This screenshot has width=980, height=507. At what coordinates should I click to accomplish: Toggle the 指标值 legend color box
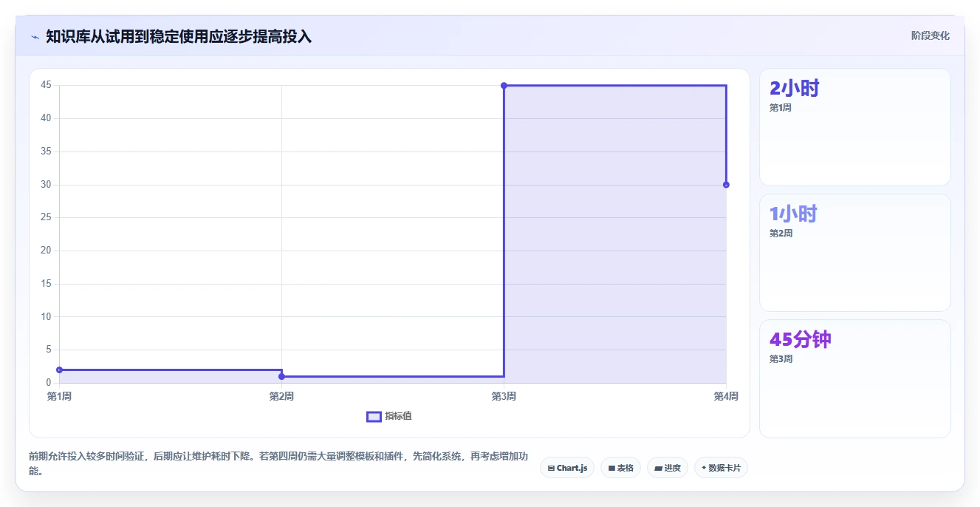[x=374, y=416]
